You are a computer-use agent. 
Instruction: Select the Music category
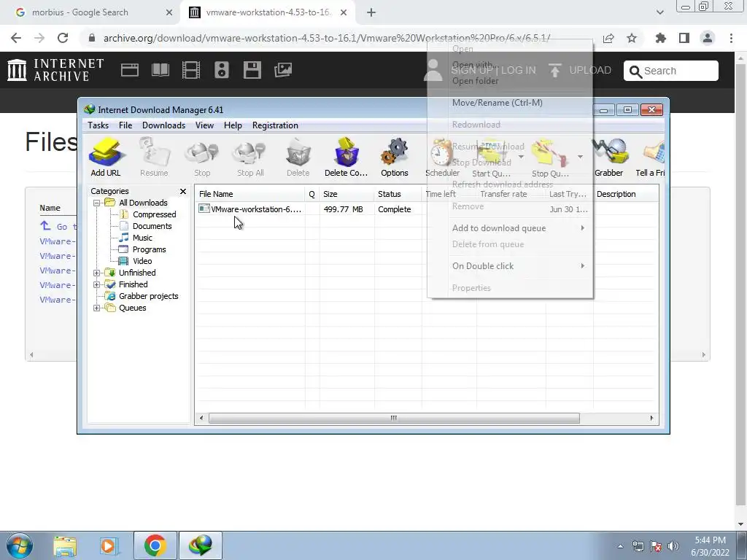[142, 238]
